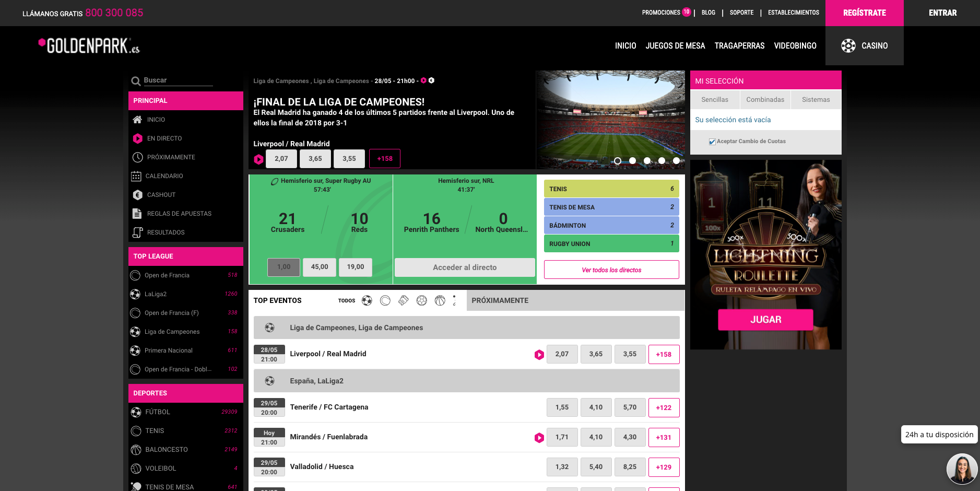Select fourth carousel slide dot
The width and height of the screenshot is (980, 491).
(x=662, y=161)
